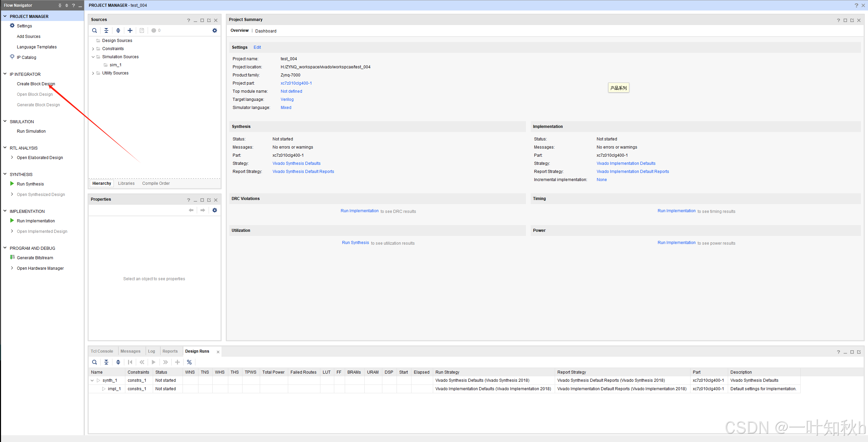Screen dimensions: 868x442
Task: Click the Run Implementation green play icon
Action: [x=12, y=221]
